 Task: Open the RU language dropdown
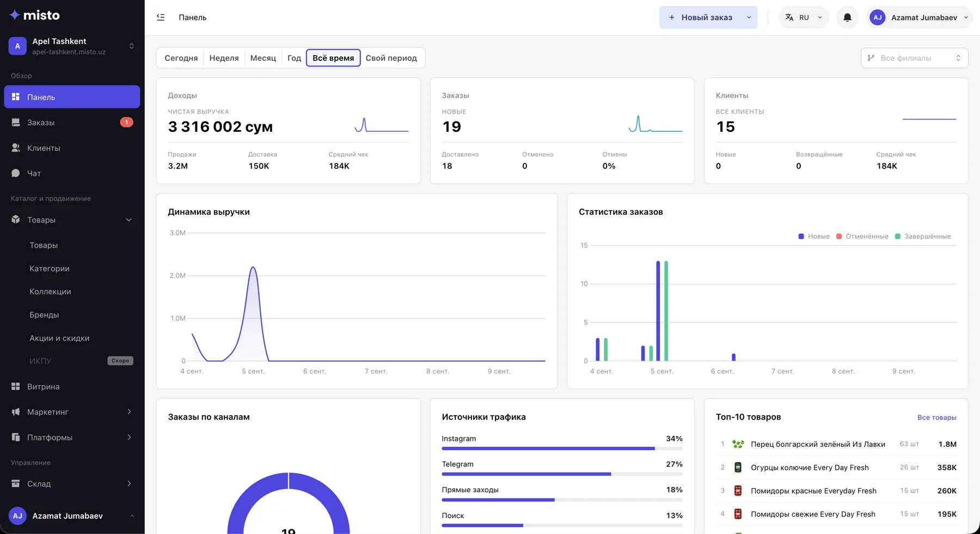tap(804, 17)
